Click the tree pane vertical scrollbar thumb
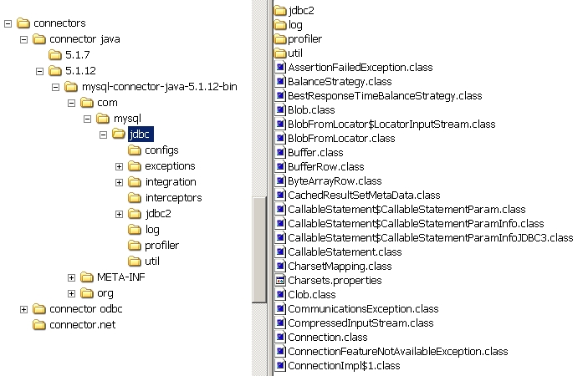Screen dimensions: 588x376 click(x=258, y=250)
